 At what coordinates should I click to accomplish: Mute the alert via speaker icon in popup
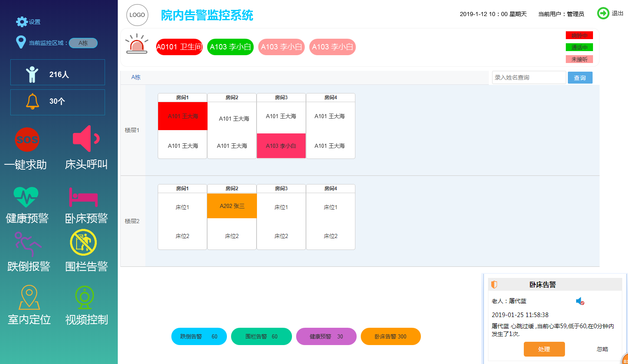coord(580,301)
